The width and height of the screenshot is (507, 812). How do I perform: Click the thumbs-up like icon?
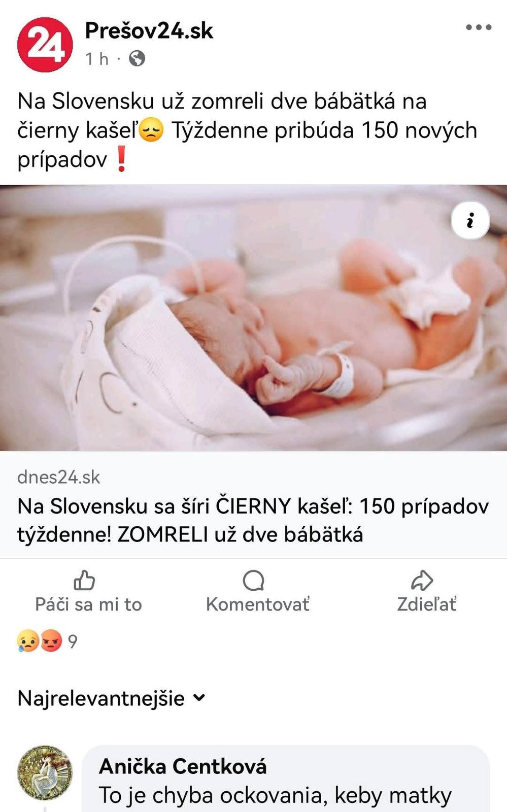[84, 580]
